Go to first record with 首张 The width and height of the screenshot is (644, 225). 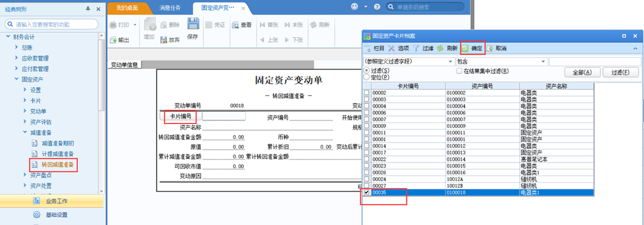point(268,25)
